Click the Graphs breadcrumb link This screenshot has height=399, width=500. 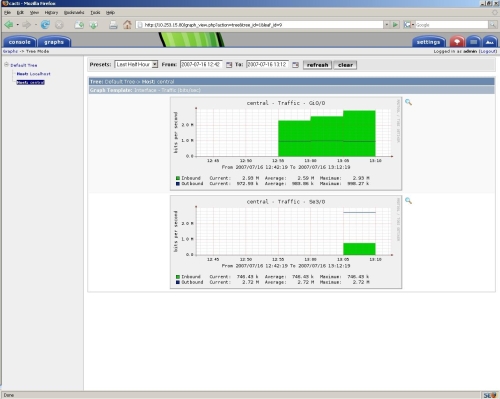(10, 51)
